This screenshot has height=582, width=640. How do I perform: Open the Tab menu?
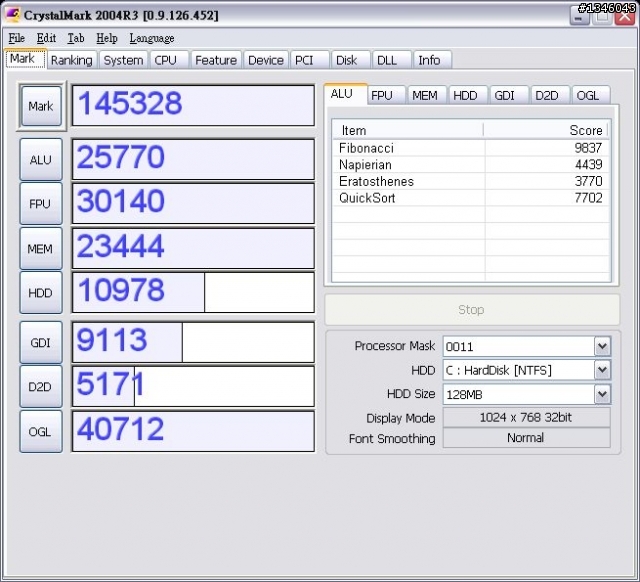(76, 38)
